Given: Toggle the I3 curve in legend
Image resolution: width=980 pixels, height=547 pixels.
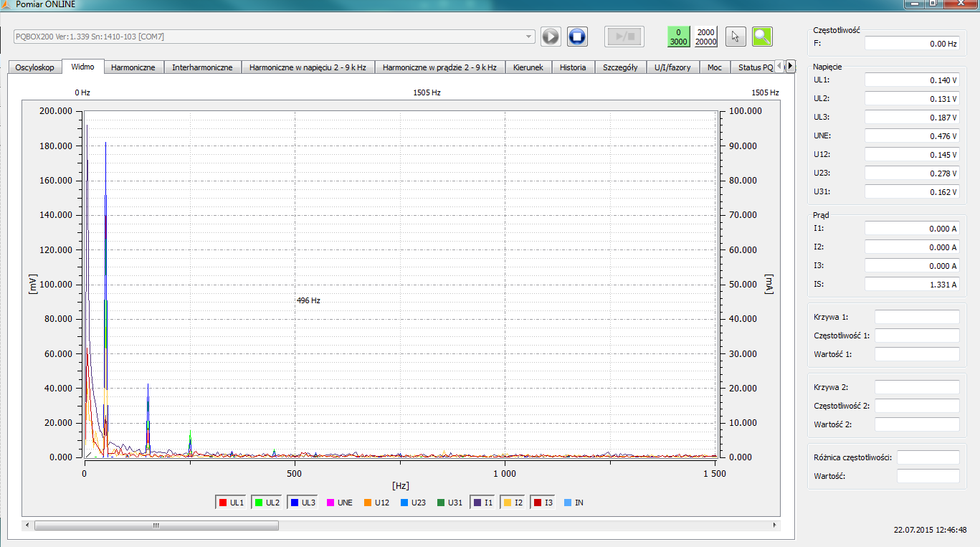Looking at the screenshot, I should pos(543,503).
